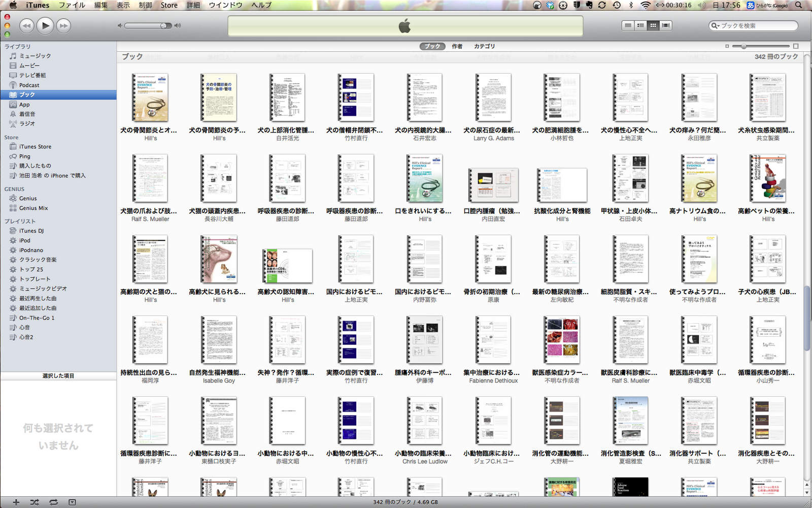The height and width of the screenshot is (508, 812).
Task: Select テレビ番組 in the sidebar
Action: [x=32, y=75]
